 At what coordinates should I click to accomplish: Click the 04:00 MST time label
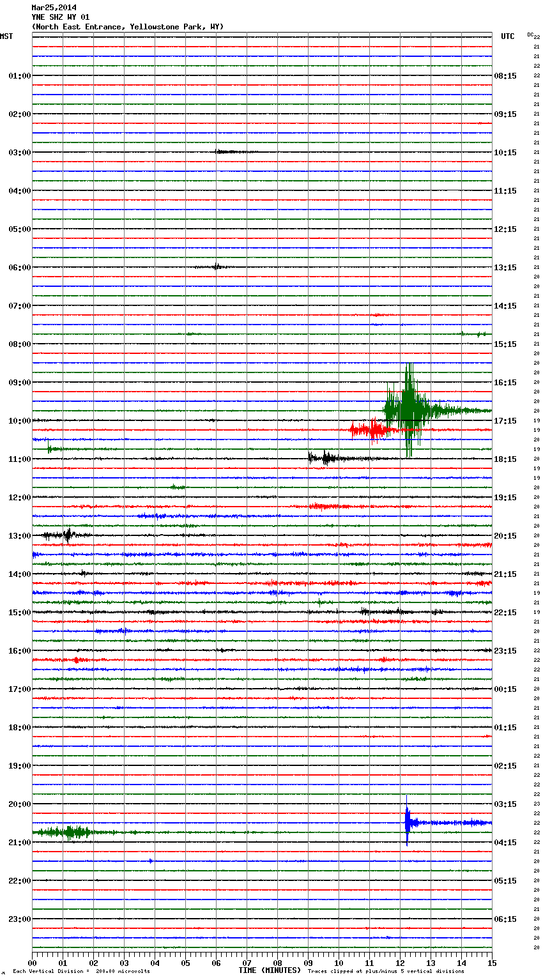point(20,191)
